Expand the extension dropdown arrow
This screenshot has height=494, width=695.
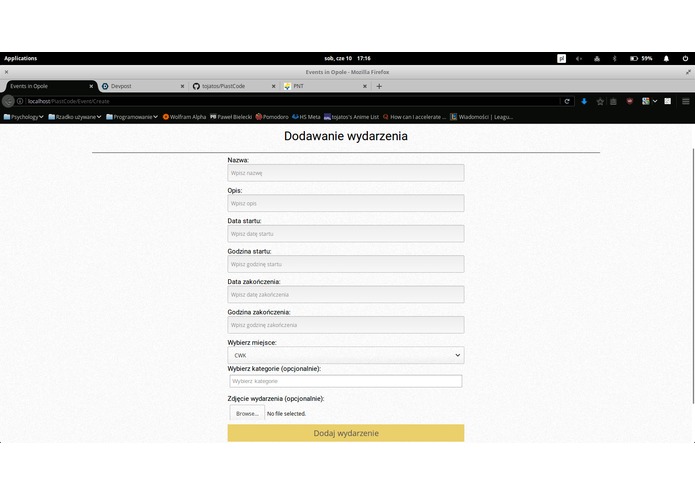(x=655, y=101)
